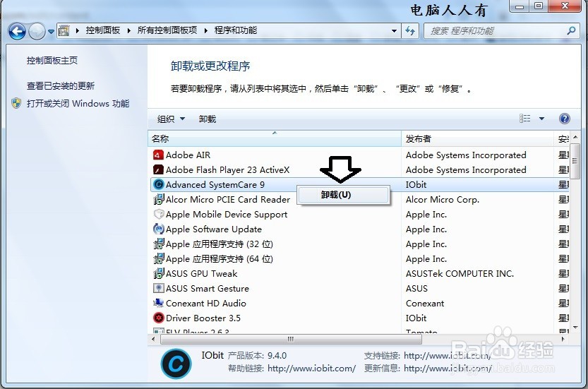Select Adobe Flash Player 23 ActiveX name
This screenshot has width=588, height=389.
pyautogui.click(x=227, y=170)
